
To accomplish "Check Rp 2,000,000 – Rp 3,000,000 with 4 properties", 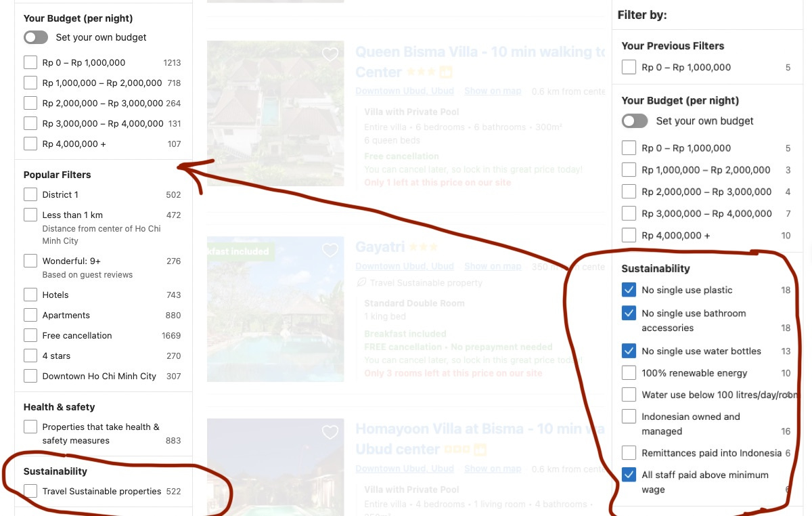I will tap(629, 192).
